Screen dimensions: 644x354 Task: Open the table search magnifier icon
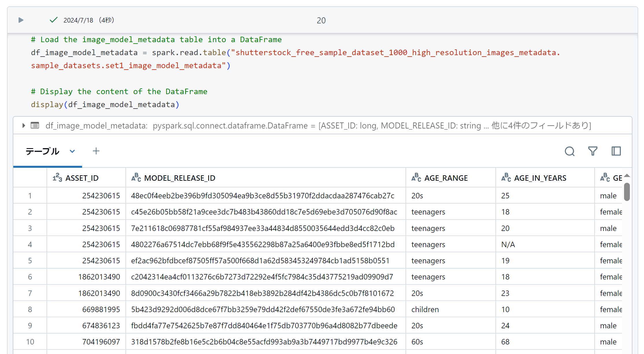[569, 151]
